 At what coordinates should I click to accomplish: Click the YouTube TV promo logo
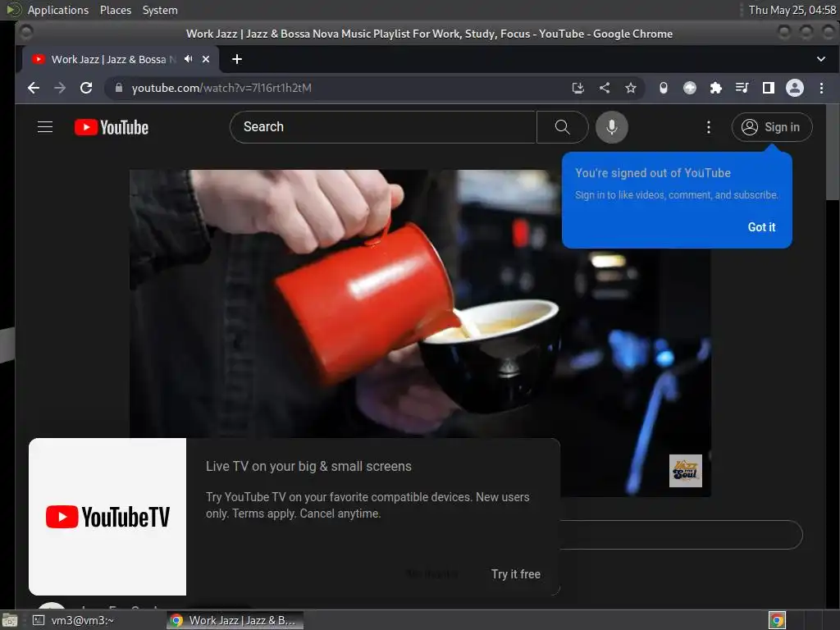tap(107, 517)
